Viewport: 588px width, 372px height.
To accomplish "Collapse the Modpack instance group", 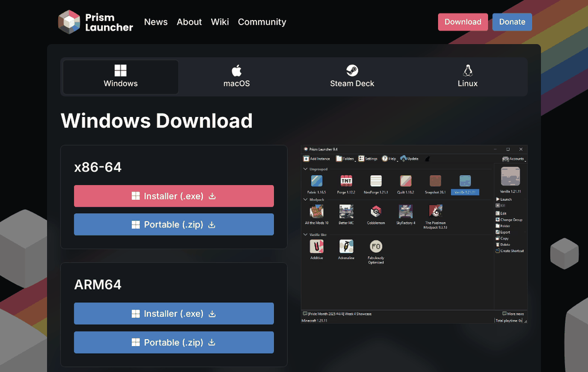I will [x=305, y=200].
